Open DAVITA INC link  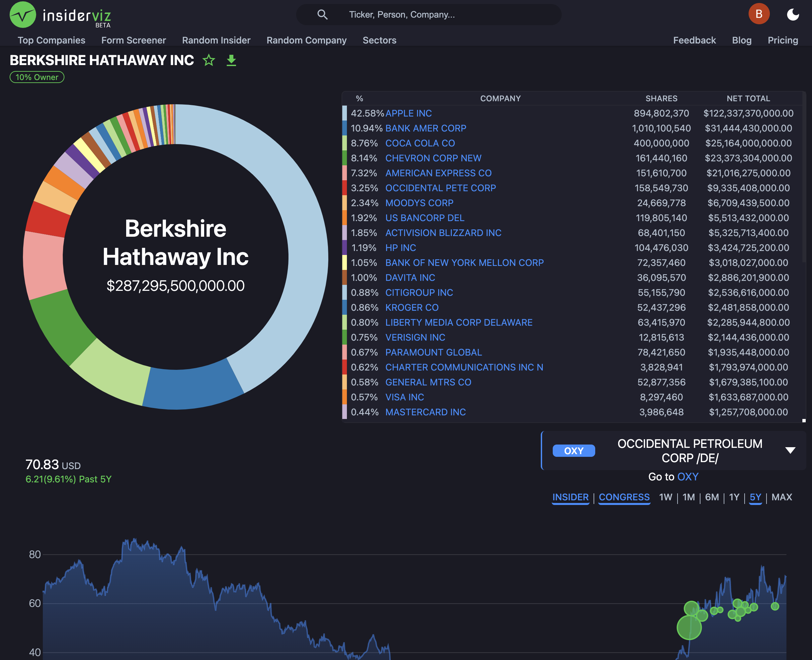pyautogui.click(x=410, y=278)
